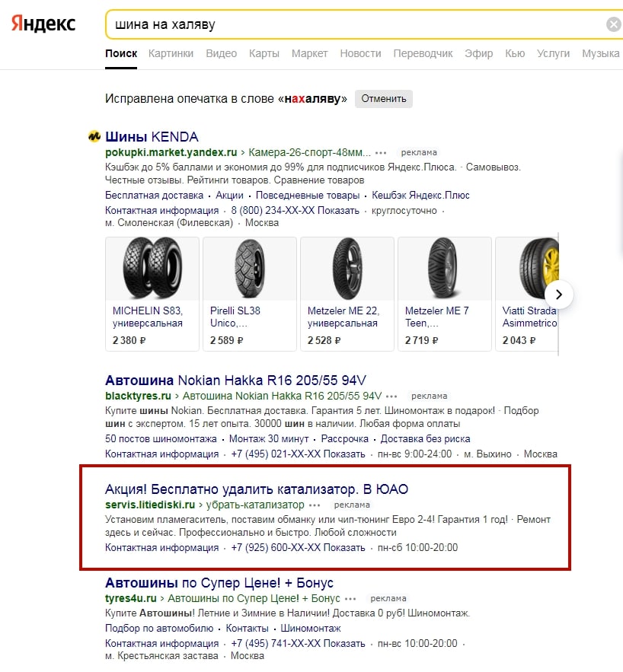Open the 'Акция! Бесплатно удалить катализатор' result
Image resolution: width=623 pixels, height=672 pixels.
257,489
